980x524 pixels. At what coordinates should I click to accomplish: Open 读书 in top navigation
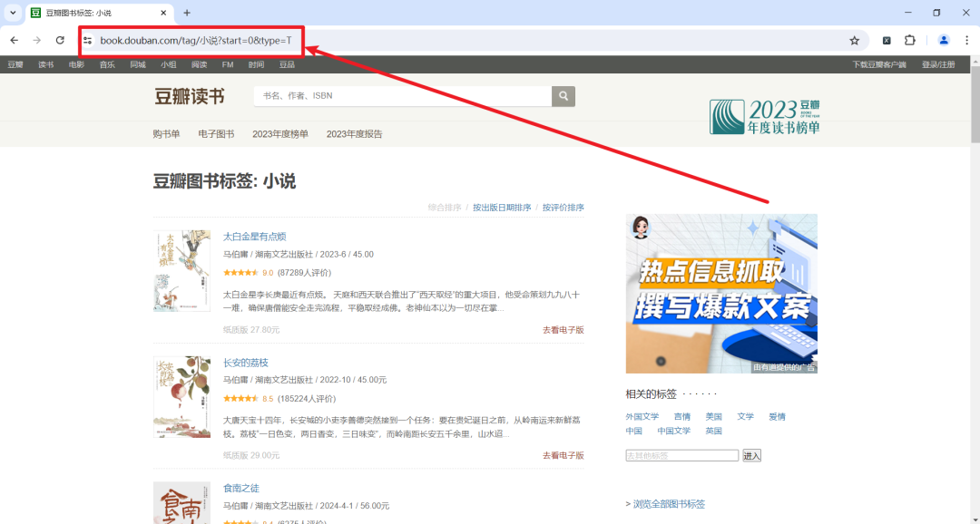click(45, 64)
